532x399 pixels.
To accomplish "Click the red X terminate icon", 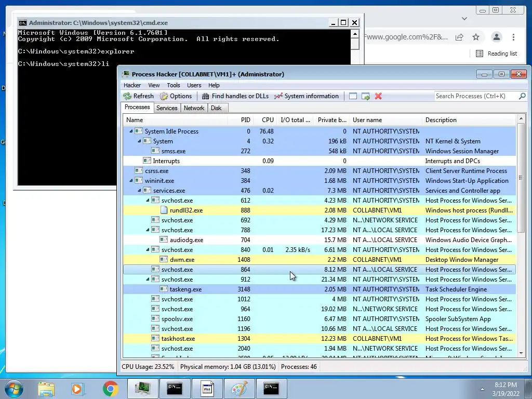I will click(x=378, y=96).
